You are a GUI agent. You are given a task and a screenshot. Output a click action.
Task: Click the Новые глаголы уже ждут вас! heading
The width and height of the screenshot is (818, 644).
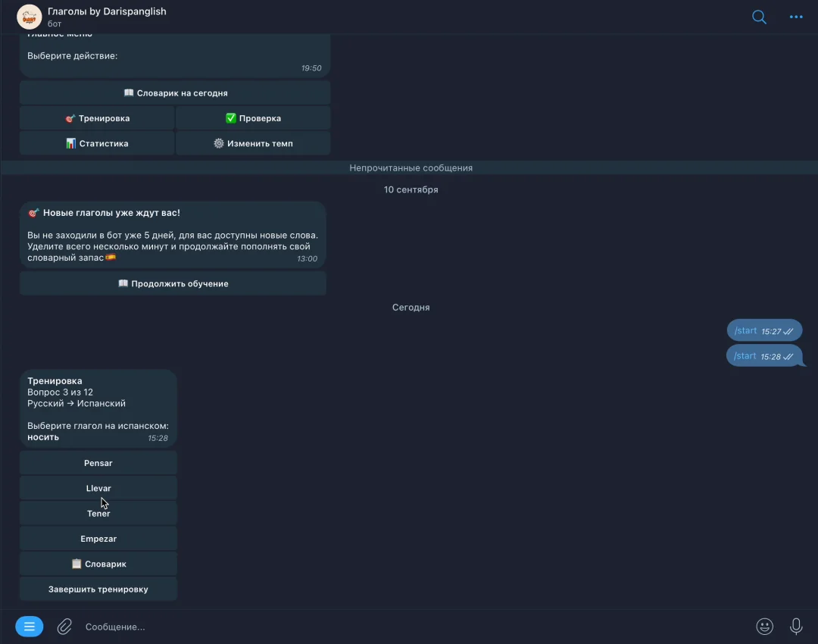[x=111, y=213]
